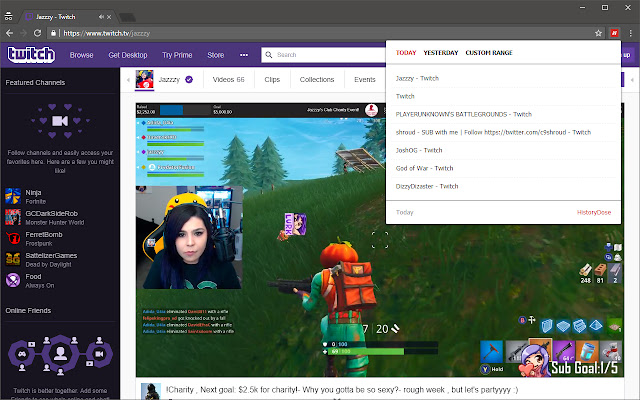Screen dimensions: 640x400
Task: Reload the page with the refresh icon
Action: point(37,33)
